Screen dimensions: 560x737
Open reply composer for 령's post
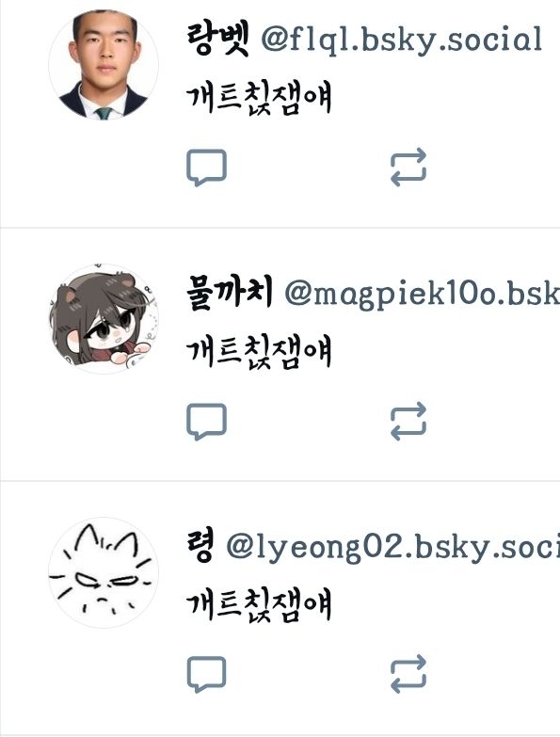(x=206, y=674)
